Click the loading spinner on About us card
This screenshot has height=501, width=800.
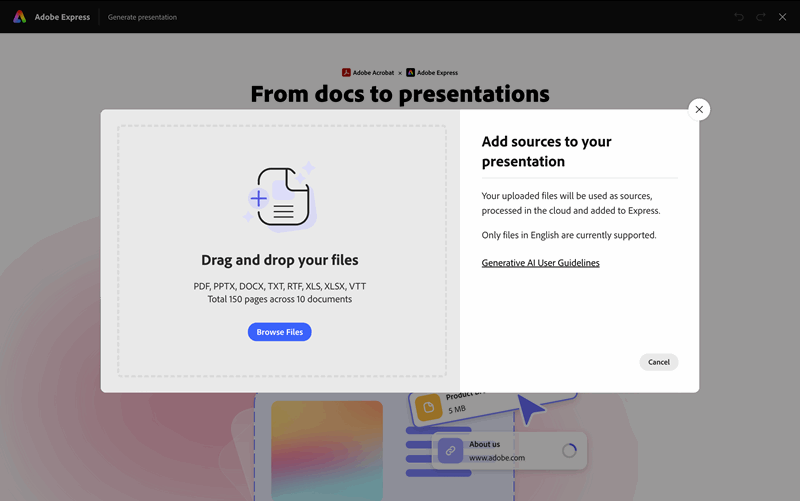coord(569,450)
